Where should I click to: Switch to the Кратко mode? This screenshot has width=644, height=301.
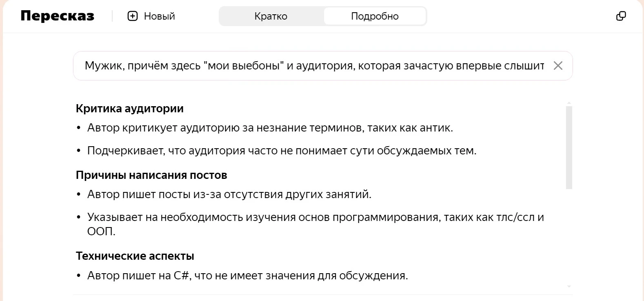point(271,16)
